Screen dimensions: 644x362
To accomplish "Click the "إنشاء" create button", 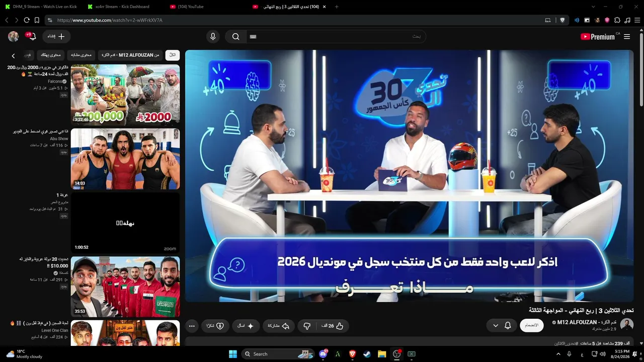I will point(56,36).
